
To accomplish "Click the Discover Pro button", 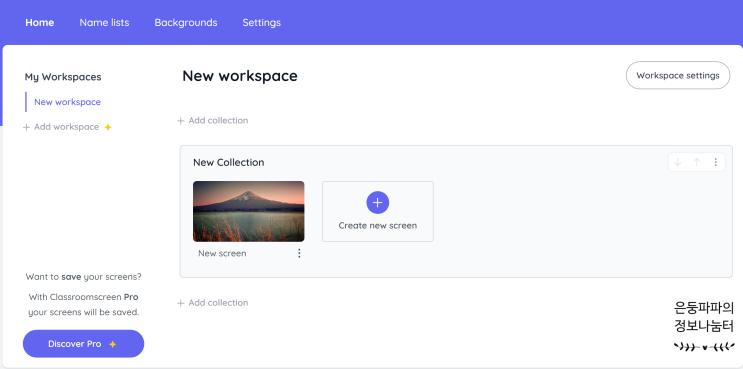I will tap(83, 344).
